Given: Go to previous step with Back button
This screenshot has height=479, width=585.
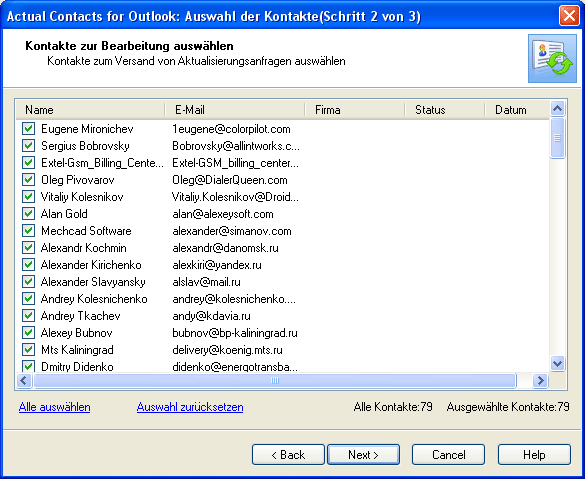Looking at the screenshot, I should [288, 454].
